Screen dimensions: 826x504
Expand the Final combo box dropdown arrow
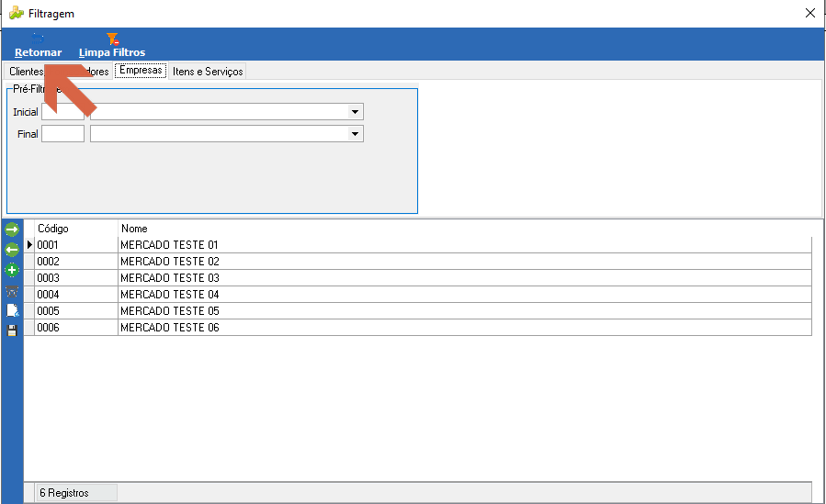tap(355, 134)
